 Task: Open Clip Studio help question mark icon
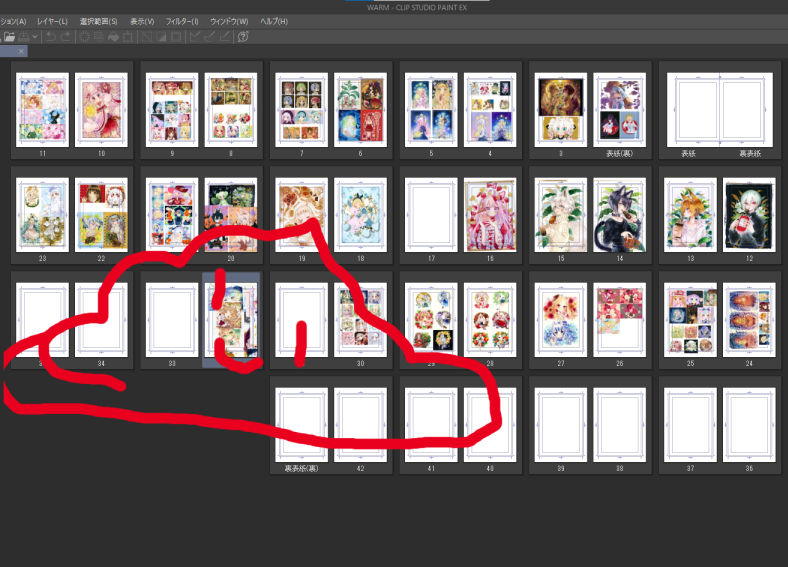243,37
